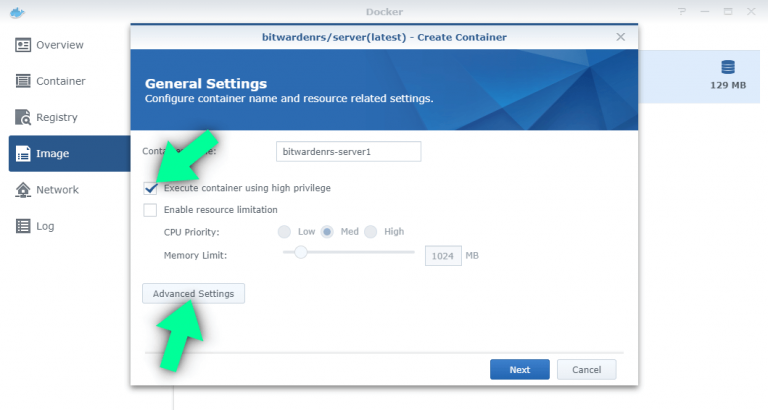Select High CPU priority radio
Image resolution: width=768 pixels, height=410 pixels.
pyautogui.click(x=371, y=232)
